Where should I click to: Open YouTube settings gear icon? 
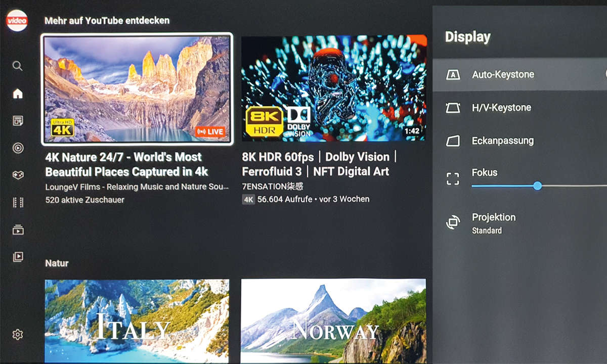18,335
